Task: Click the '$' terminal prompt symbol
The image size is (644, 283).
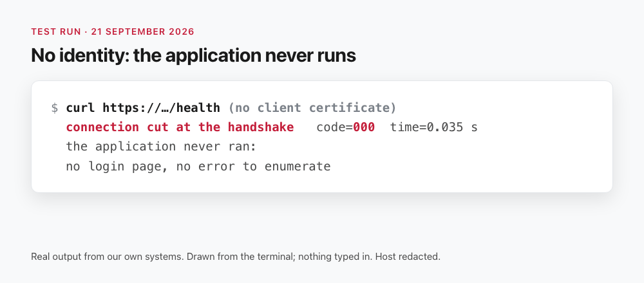Action: click(x=55, y=108)
